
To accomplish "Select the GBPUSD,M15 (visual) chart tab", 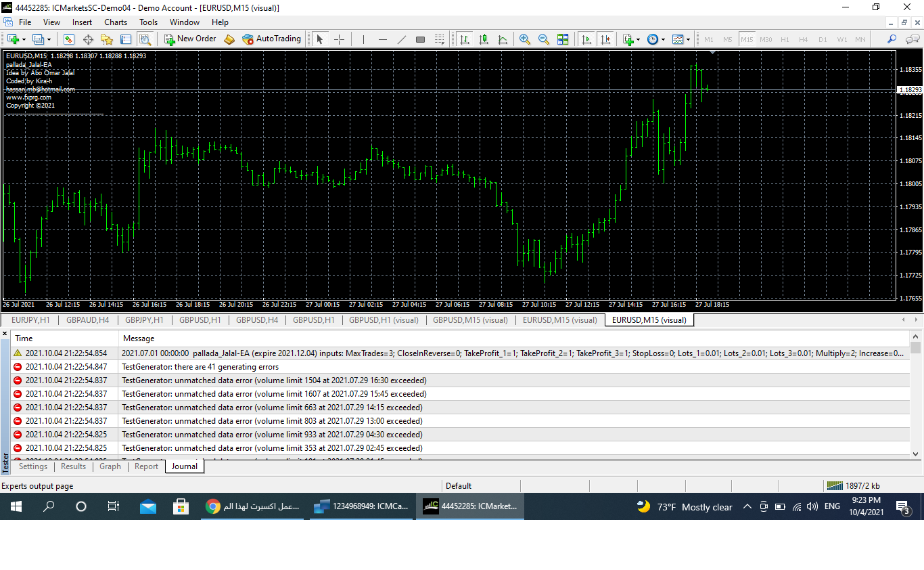I will coord(470,320).
